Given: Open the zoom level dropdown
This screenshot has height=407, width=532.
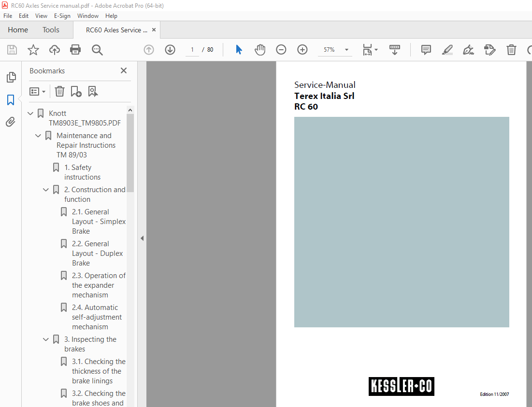Looking at the screenshot, I should (346, 50).
